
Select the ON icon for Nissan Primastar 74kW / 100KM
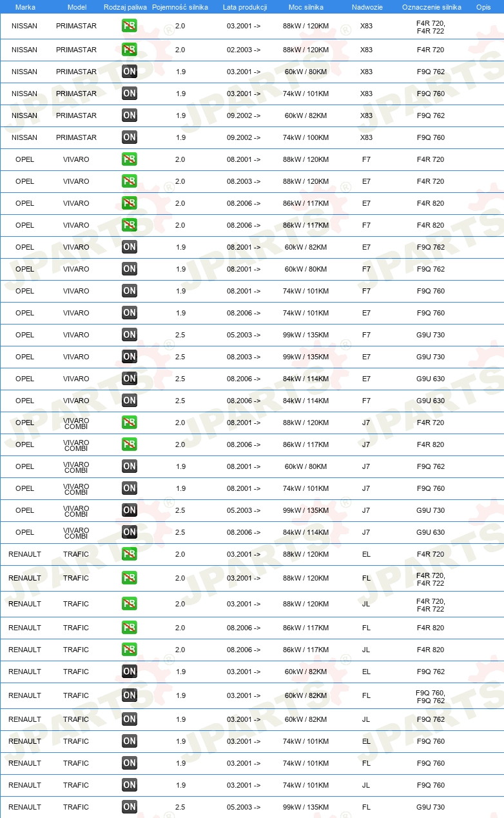tap(130, 137)
